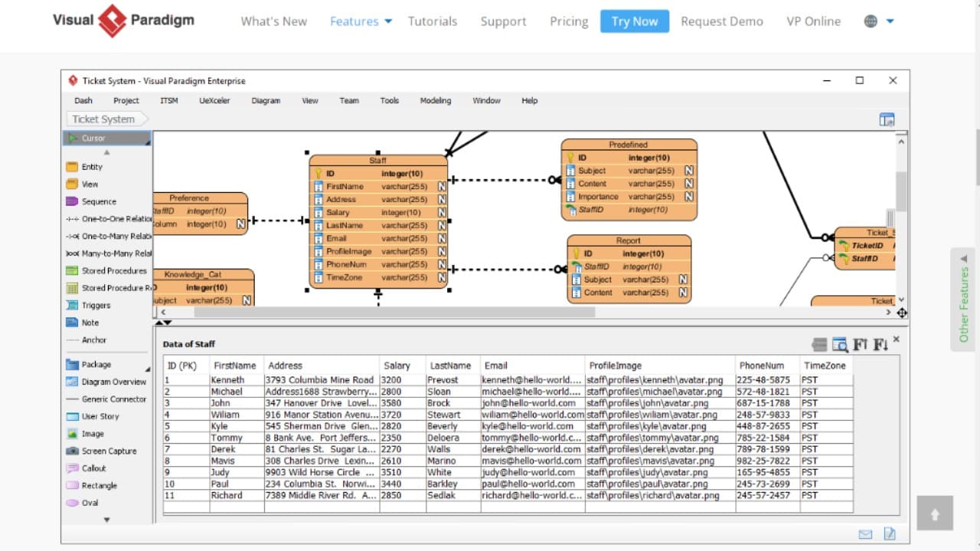Select the Package tool
980x551 pixels.
(x=88, y=365)
